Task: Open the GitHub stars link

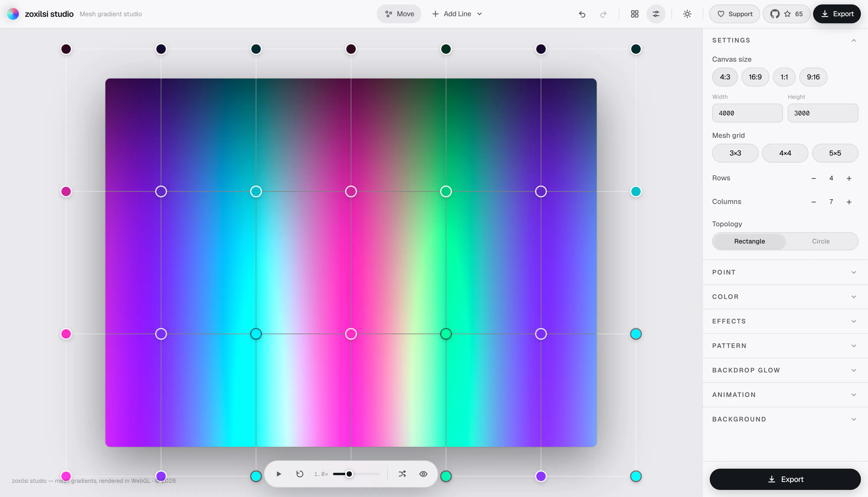Action: 787,14
